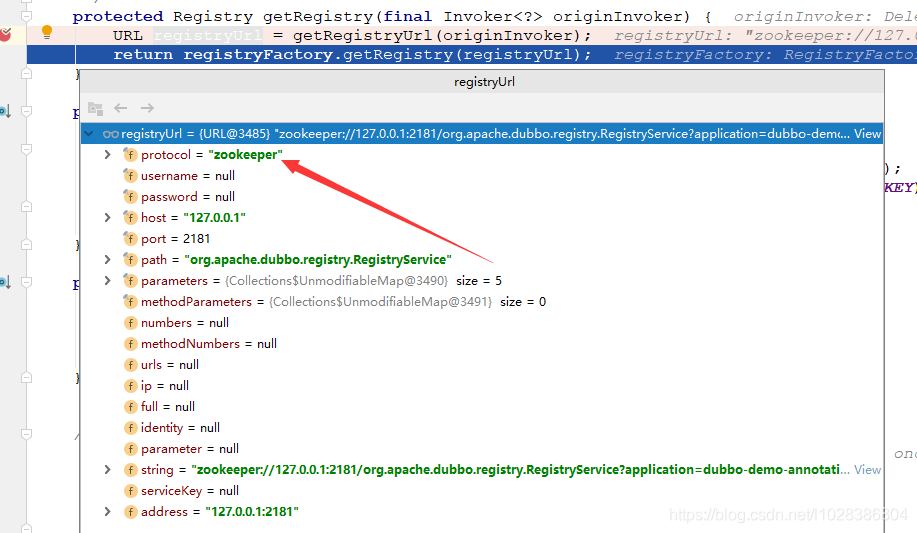Click the "127.0.0.1:2181" address value
Image resolution: width=917 pixels, height=533 pixels.
252,512
